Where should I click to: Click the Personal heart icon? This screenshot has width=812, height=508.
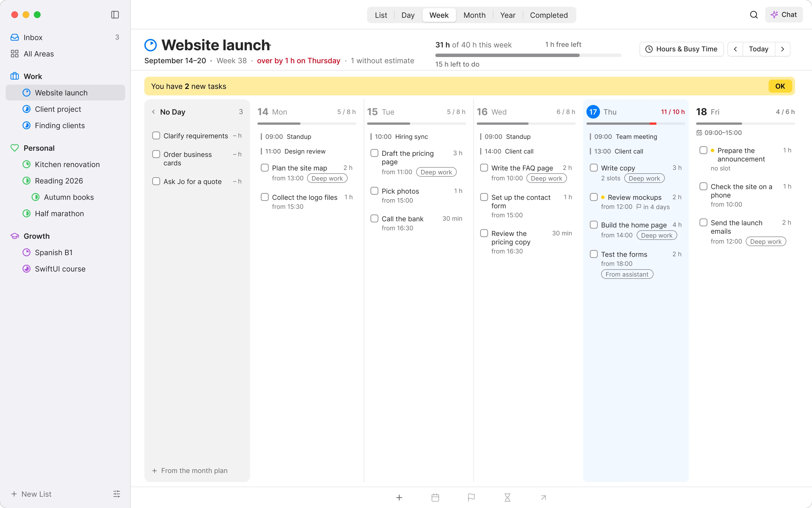tap(15, 148)
